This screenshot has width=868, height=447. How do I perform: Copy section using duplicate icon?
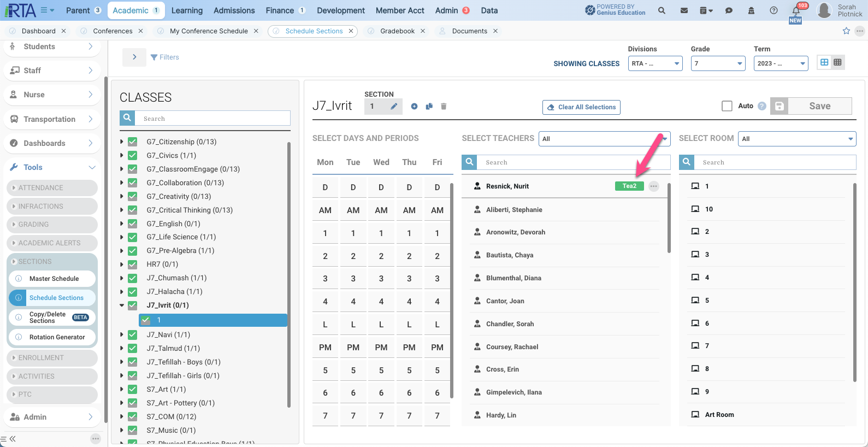[x=429, y=107]
